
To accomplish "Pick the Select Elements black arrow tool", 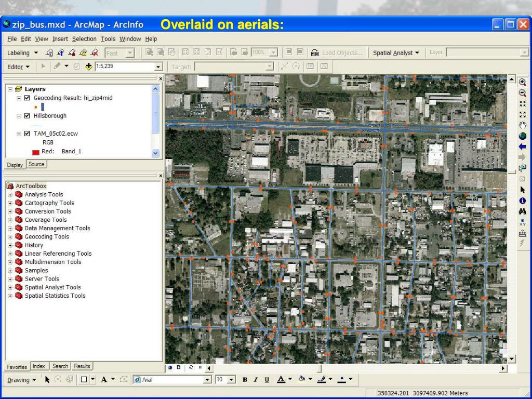I will 523,190.
